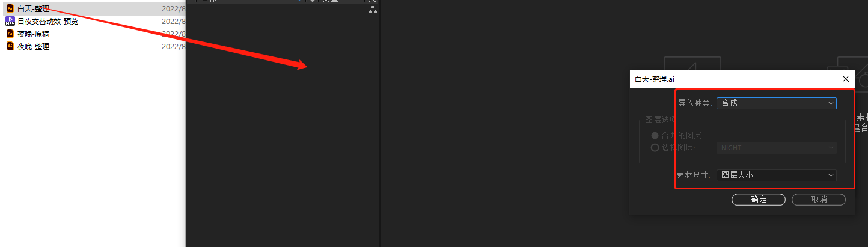
Task: Select the 夜晚-原稿 file name text
Action: click(34, 34)
